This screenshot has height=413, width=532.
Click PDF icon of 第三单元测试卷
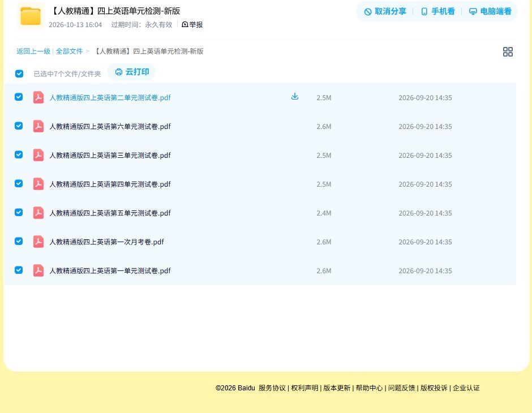click(38, 155)
